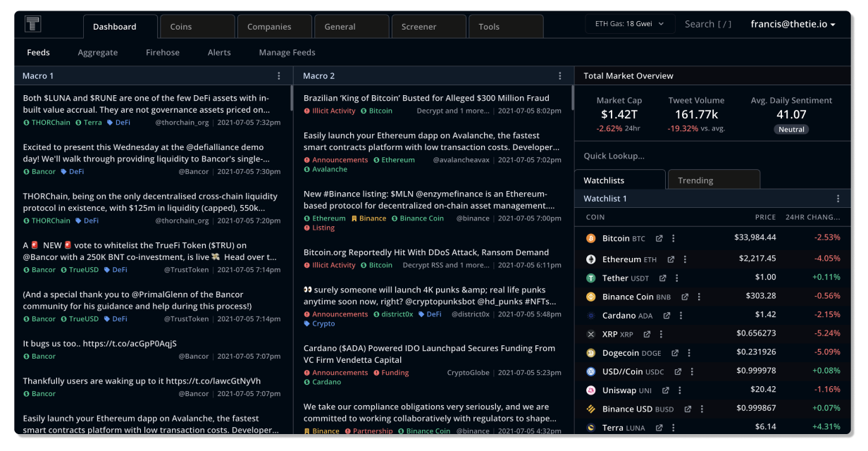Select the Dashboard tab
This screenshot has height=451, width=868.
(x=120, y=27)
